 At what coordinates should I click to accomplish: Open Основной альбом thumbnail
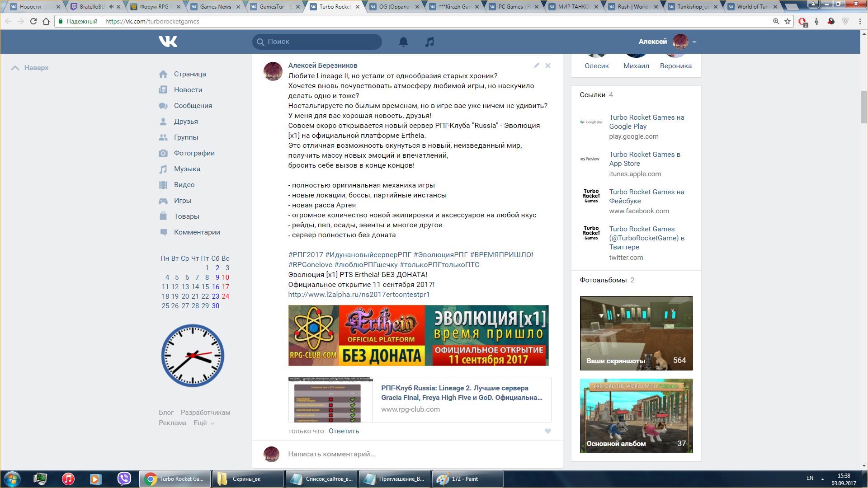tap(636, 416)
